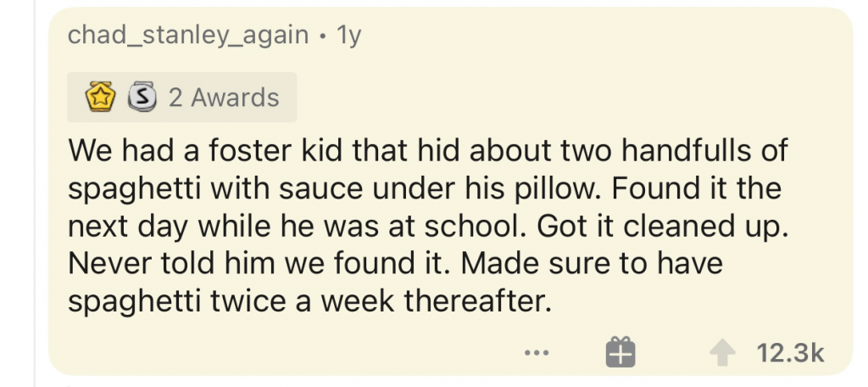Click the "1y" comment timestamp

click(350, 36)
